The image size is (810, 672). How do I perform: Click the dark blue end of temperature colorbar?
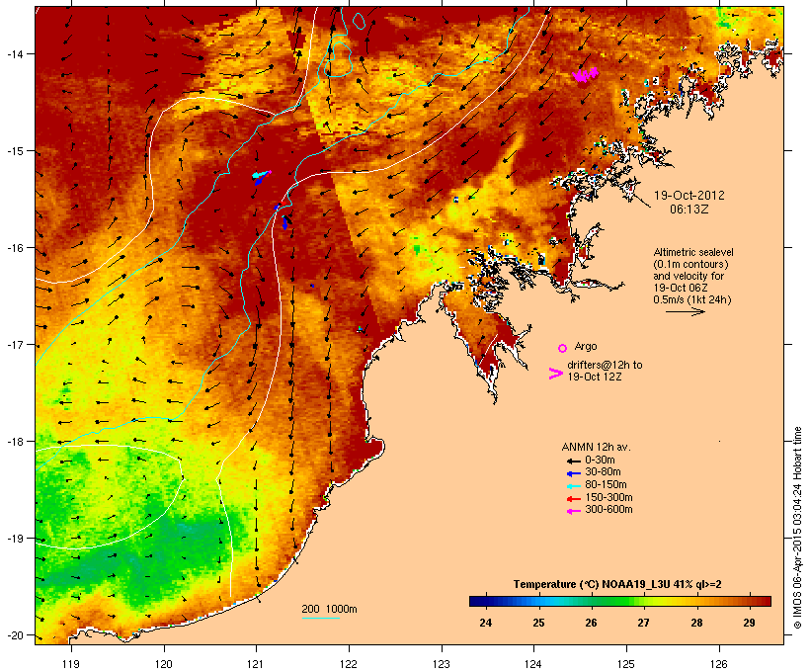tap(480, 601)
